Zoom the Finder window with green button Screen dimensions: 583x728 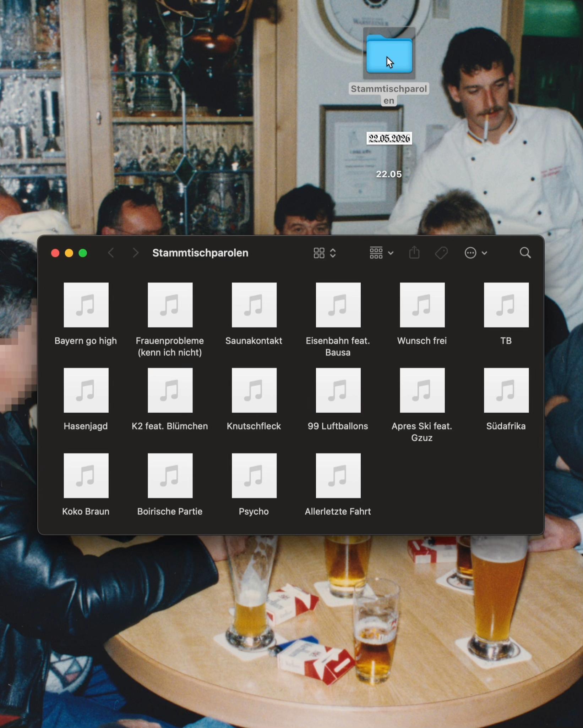click(x=83, y=253)
